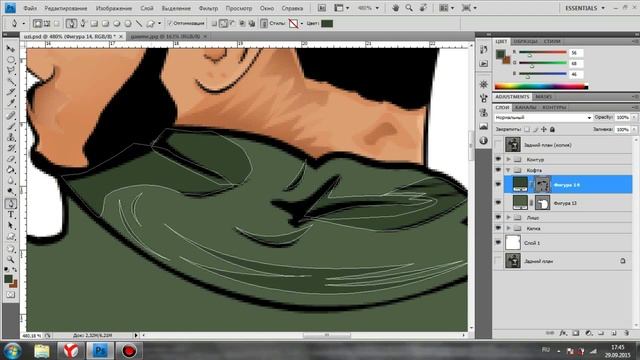Select the Задний план layer thumbnail
Image resolution: width=640 pixels, height=360 pixels.
pos(513,261)
